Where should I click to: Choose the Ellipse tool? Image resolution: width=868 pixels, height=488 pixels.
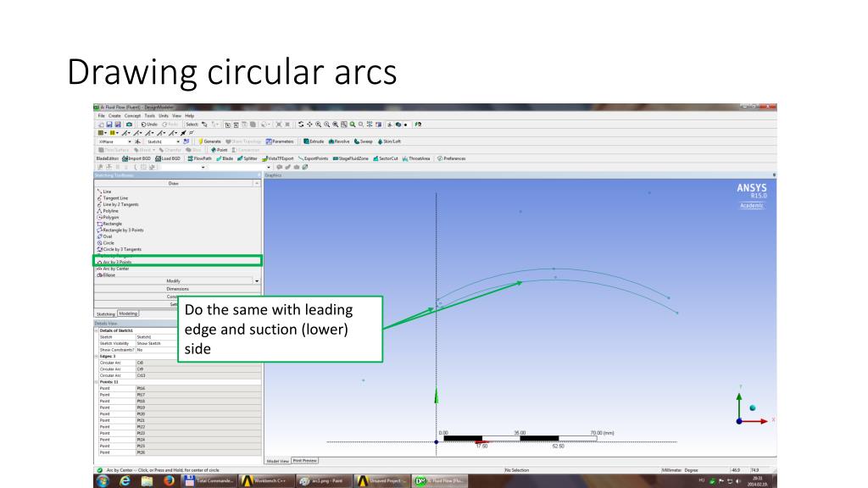106,275
